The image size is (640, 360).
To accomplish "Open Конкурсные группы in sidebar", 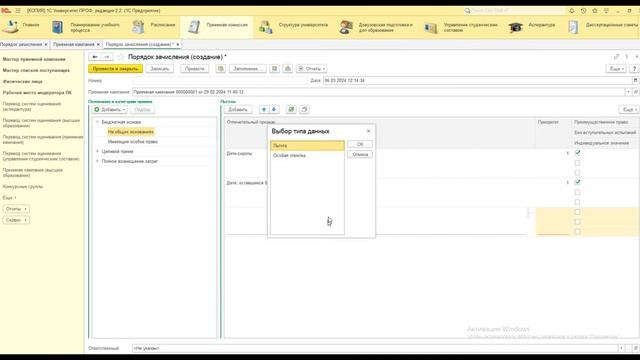I will click(23, 187).
